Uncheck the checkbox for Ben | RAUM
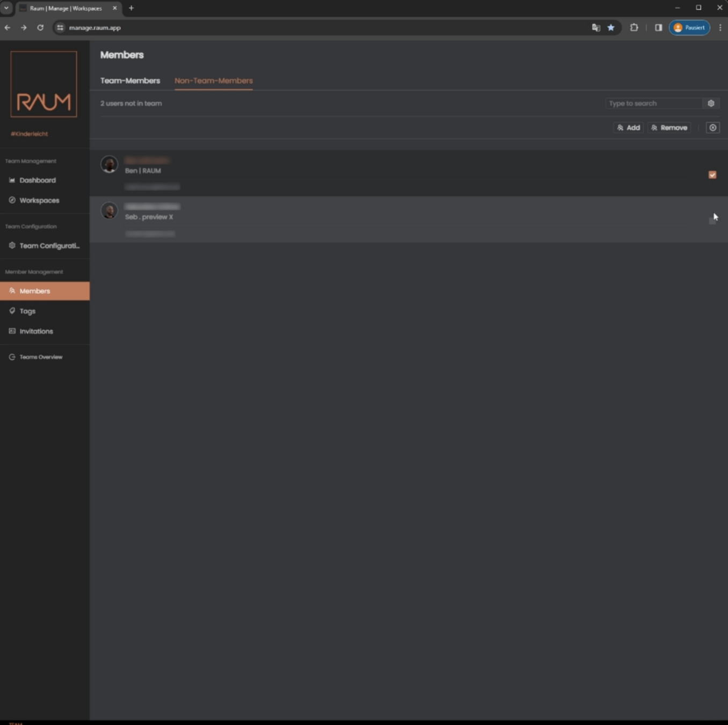 712,175
